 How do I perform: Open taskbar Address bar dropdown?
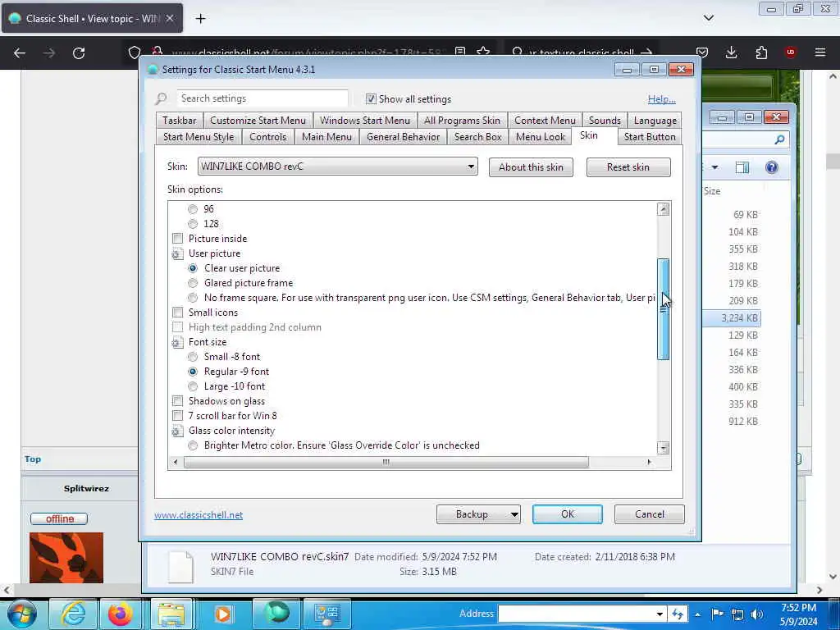click(660, 614)
